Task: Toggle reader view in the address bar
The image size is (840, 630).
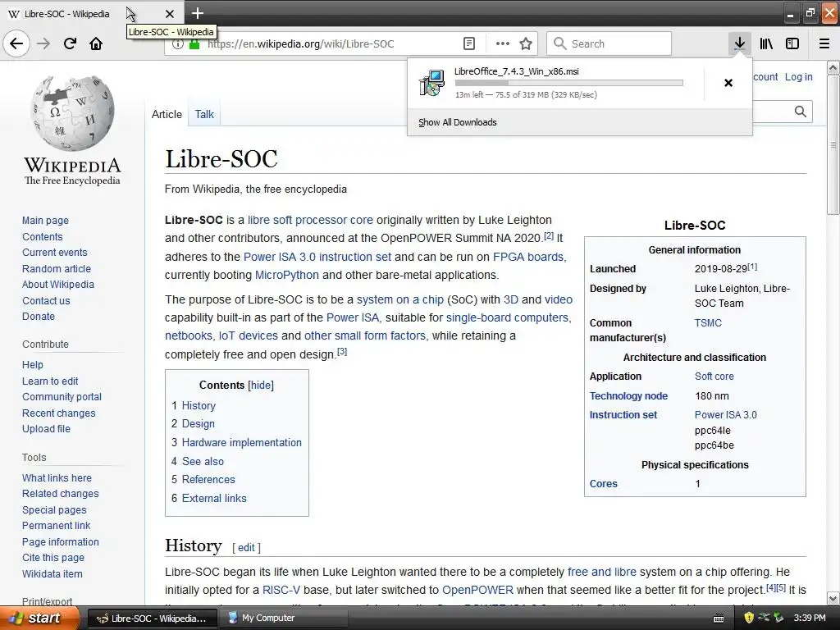Action: click(468, 43)
